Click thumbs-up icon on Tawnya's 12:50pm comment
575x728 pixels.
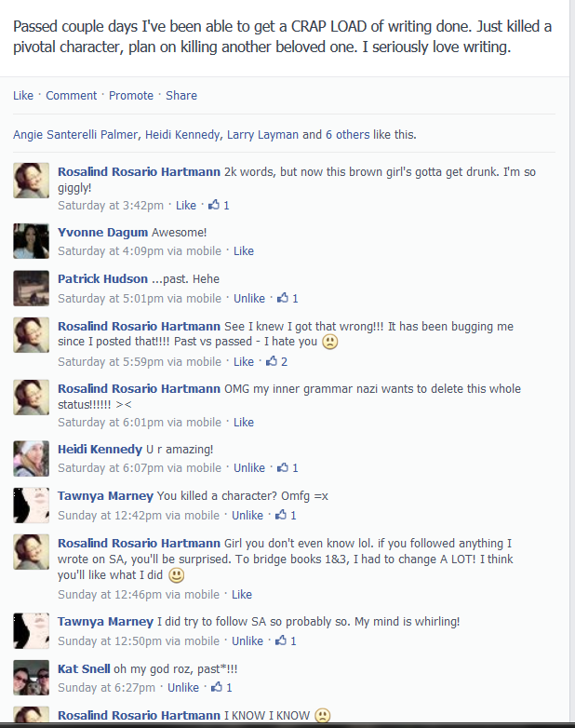click(281, 640)
